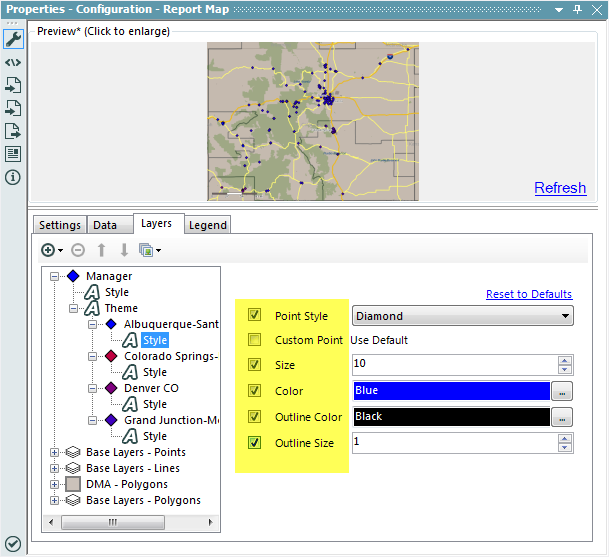
Task: Click the DMA - Polygons swatch icon
Action: pos(73,484)
